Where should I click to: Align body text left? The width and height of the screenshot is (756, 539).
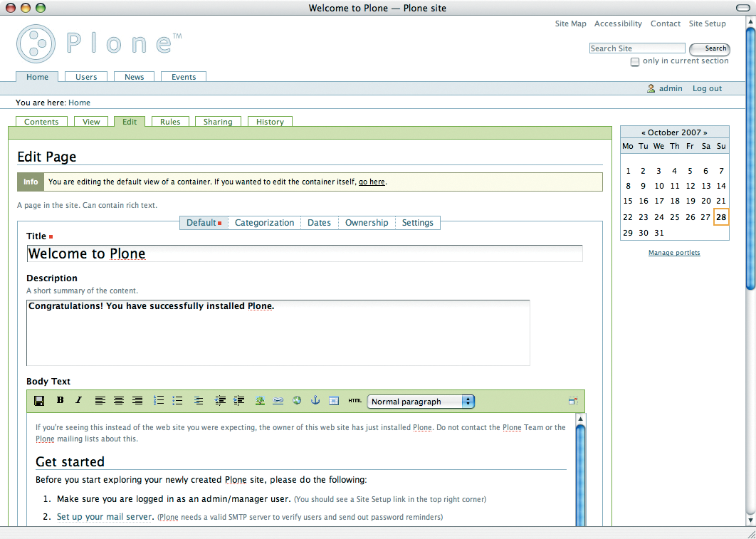100,400
